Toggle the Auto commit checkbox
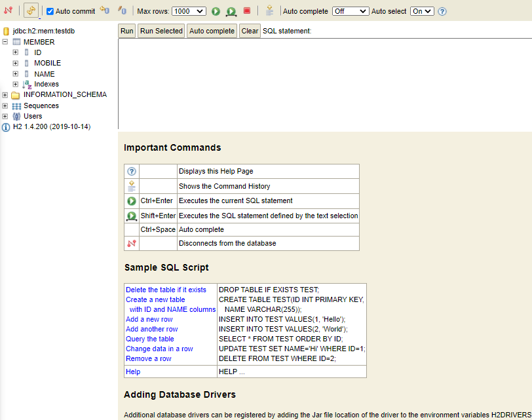This screenshot has width=532, height=420. (50, 11)
